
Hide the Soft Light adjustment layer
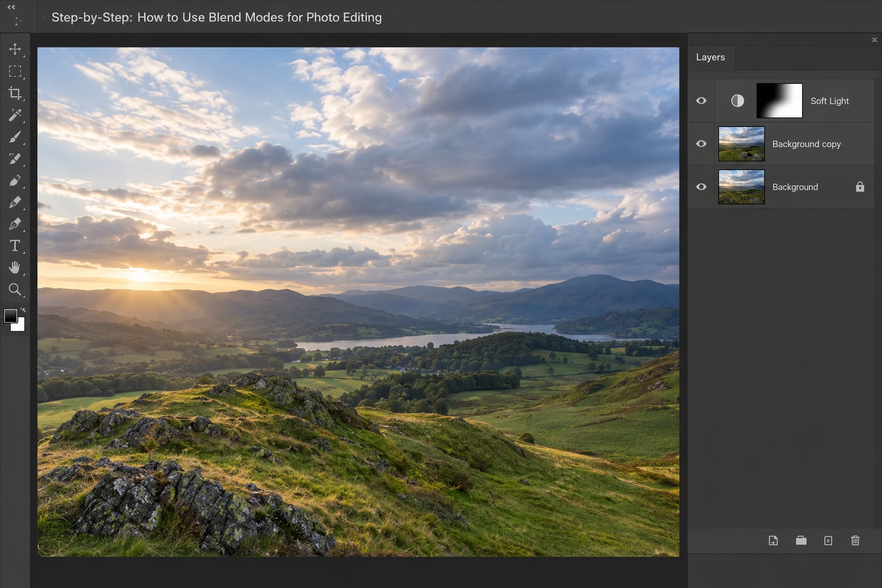point(701,100)
